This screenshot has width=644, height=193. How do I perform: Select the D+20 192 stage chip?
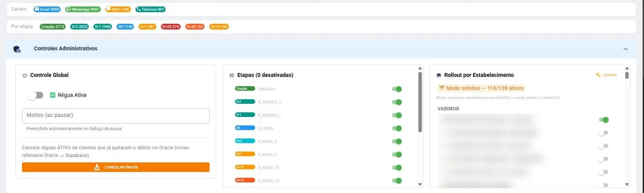click(x=195, y=26)
